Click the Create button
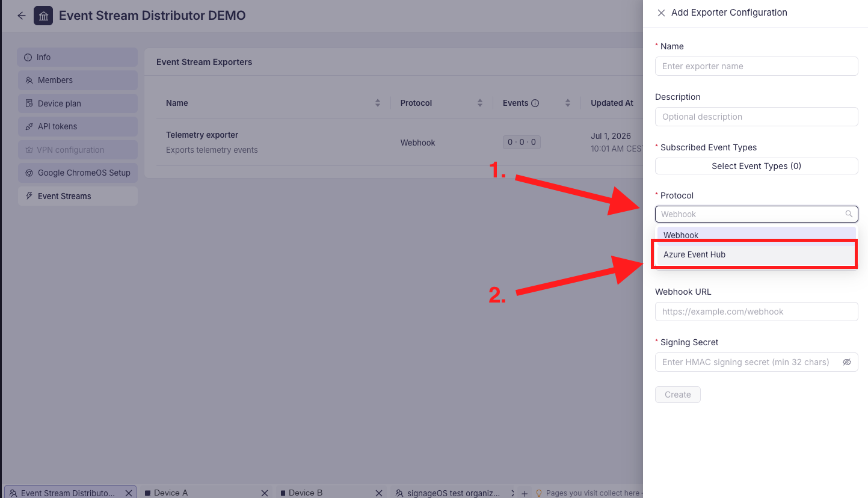Screen dimensions: 868x498 [677, 395]
